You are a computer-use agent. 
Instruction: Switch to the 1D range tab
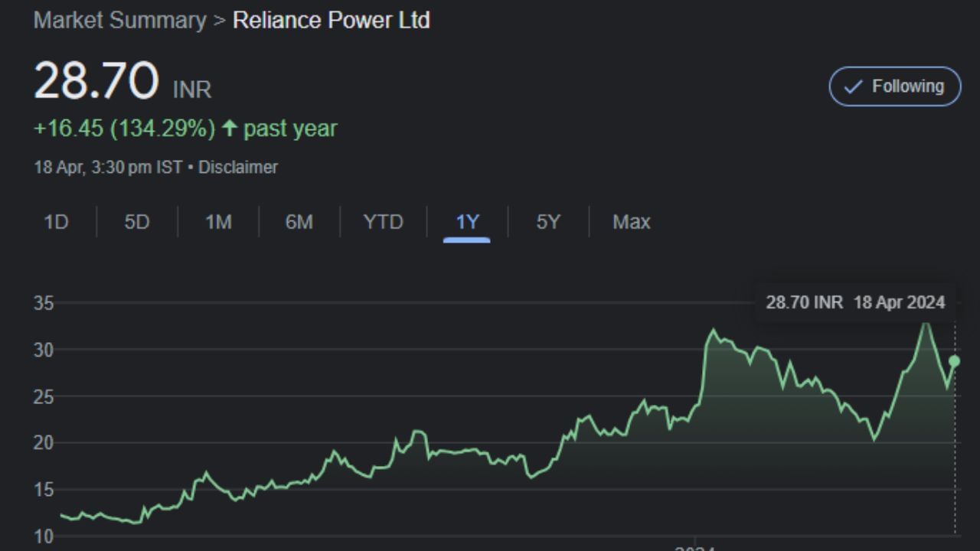56,222
